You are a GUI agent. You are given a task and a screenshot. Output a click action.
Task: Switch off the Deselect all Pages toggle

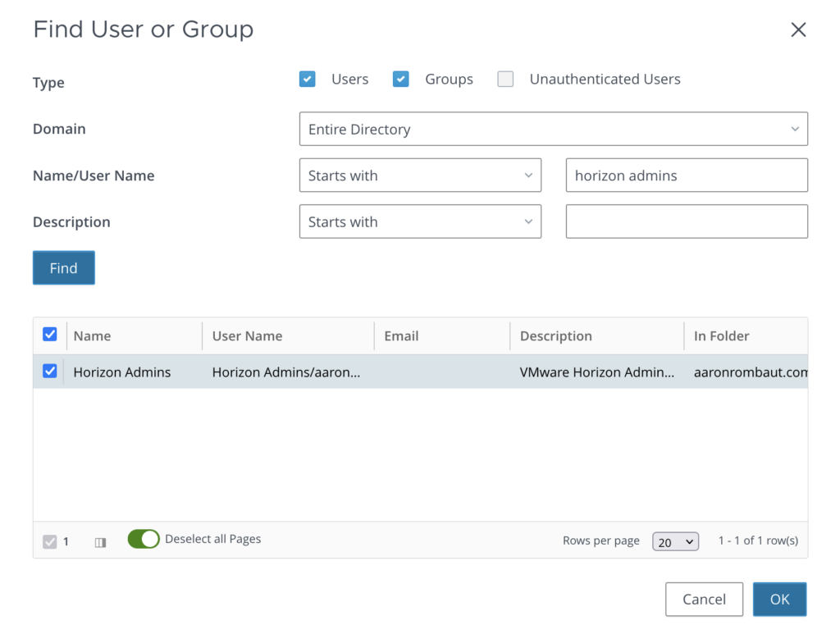pyautogui.click(x=144, y=539)
